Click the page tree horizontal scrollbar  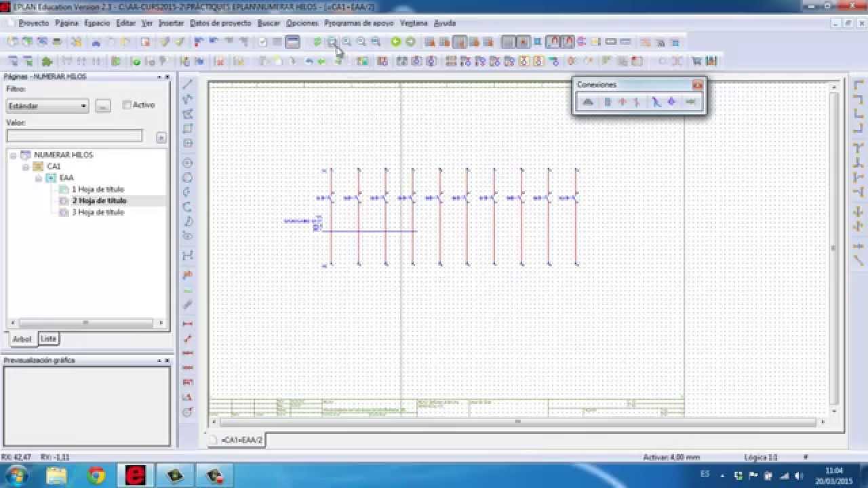(85, 323)
